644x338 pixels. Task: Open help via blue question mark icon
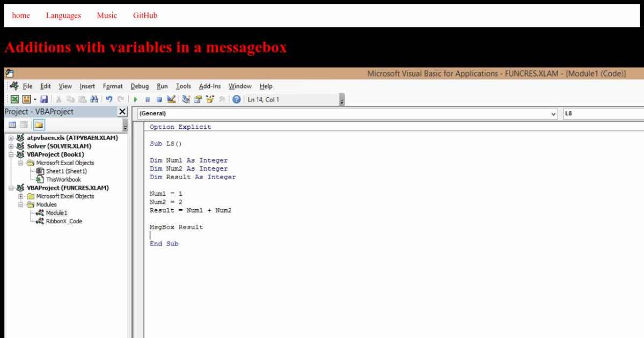236,99
